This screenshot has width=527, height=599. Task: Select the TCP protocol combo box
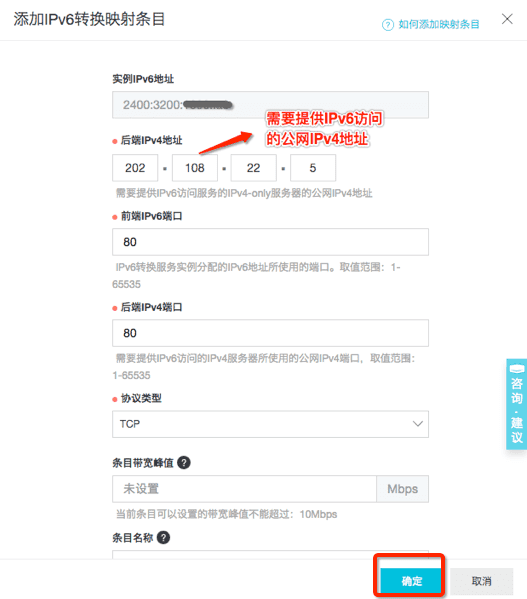click(x=270, y=424)
